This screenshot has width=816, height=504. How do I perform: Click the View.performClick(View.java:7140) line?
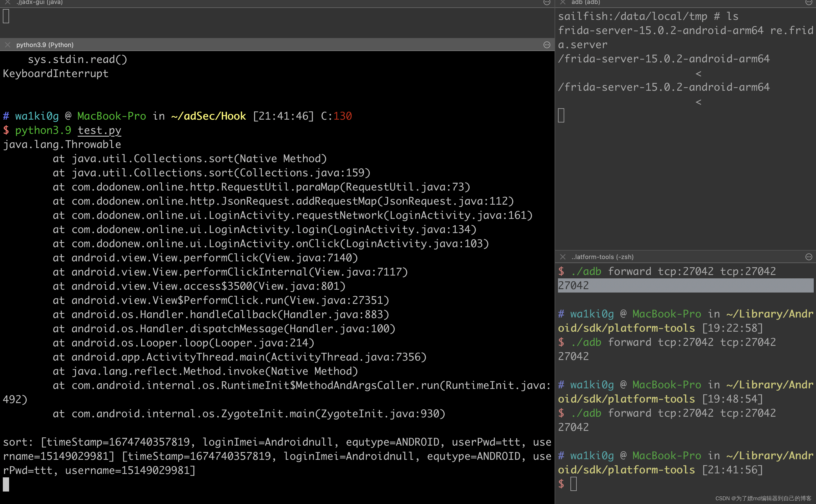(205, 258)
